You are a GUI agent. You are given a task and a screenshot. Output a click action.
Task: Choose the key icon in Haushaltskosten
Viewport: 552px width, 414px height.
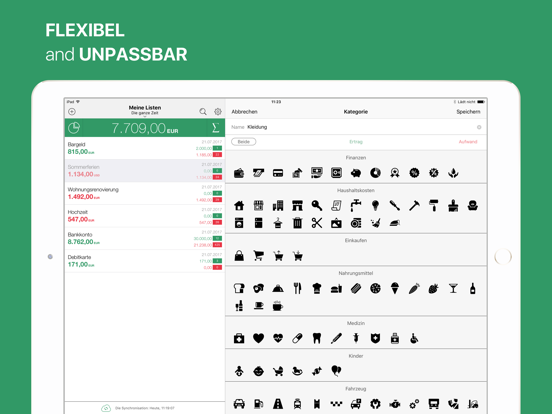coord(316,206)
